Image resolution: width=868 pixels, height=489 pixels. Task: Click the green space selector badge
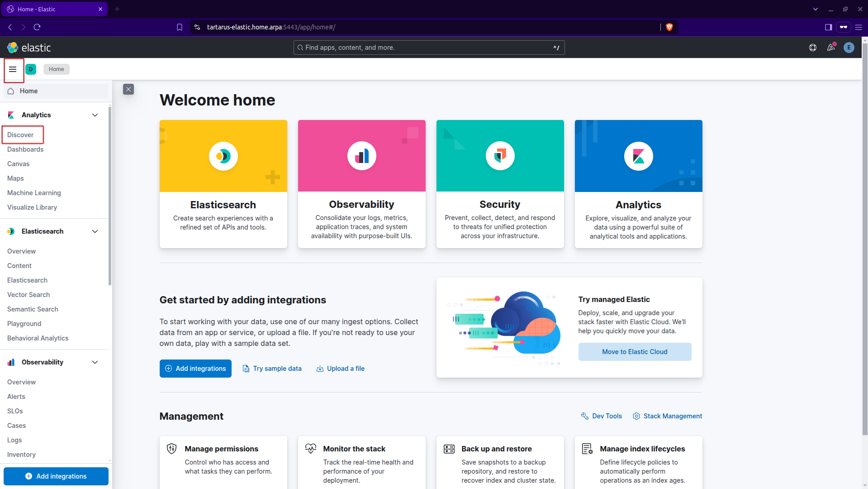tap(31, 69)
